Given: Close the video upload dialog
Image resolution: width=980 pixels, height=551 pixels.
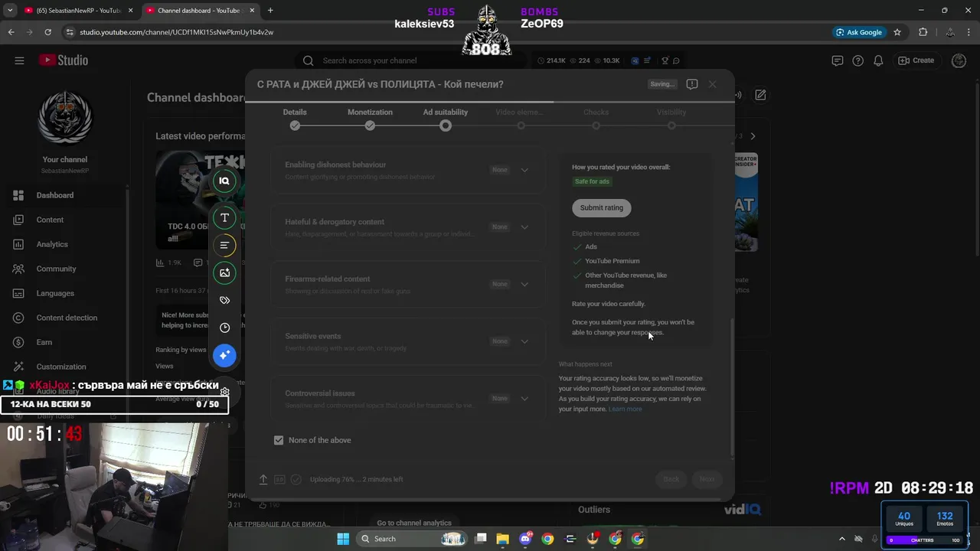Looking at the screenshot, I should click(712, 84).
